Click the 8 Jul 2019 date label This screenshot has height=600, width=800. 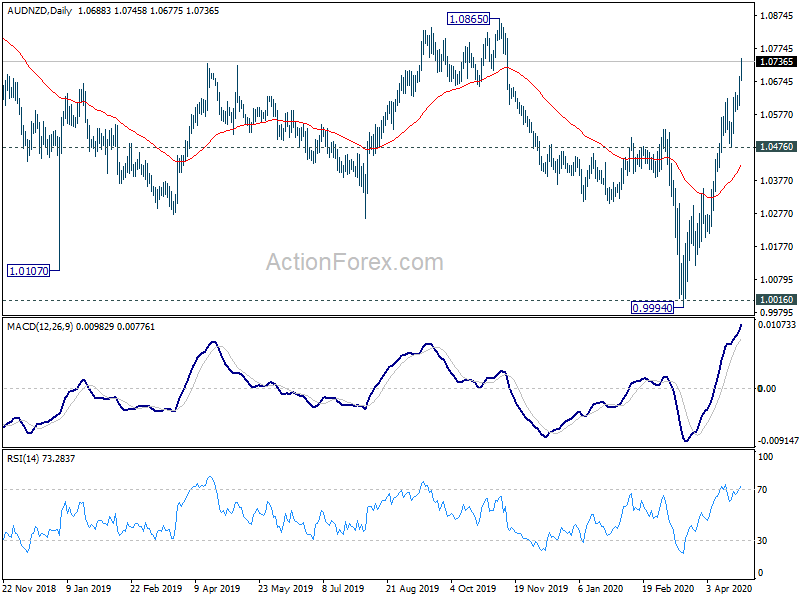coord(343,588)
